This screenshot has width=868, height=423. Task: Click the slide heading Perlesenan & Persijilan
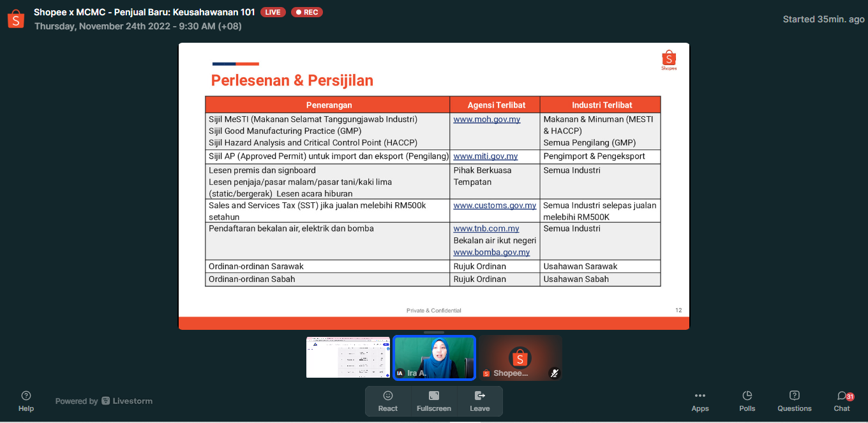(x=292, y=80)
